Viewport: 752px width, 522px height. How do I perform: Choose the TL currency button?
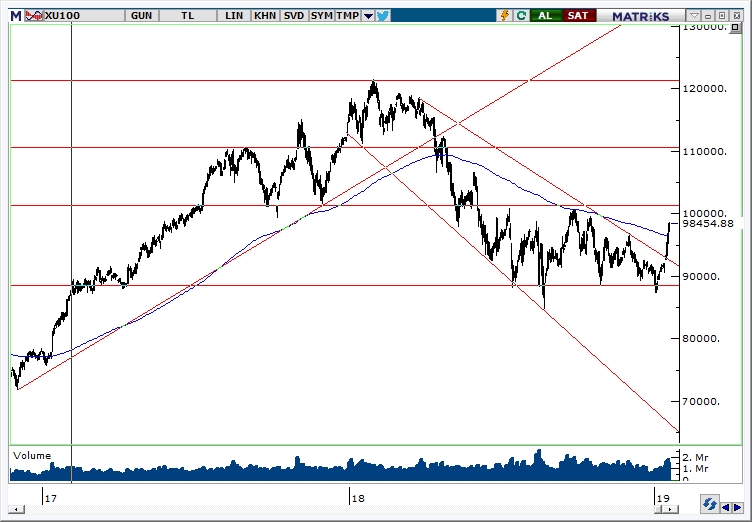[188, 16]
